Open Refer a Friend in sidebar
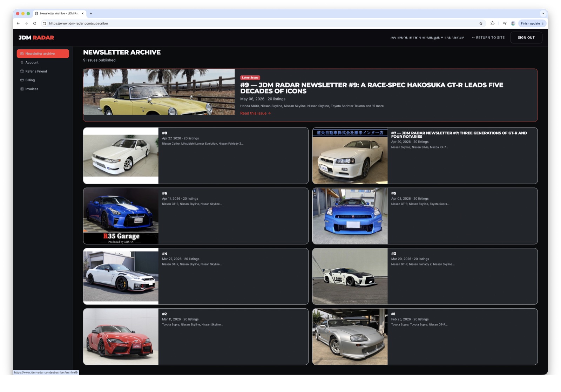The height and width of the screenshot is (392, 561). 43,71
